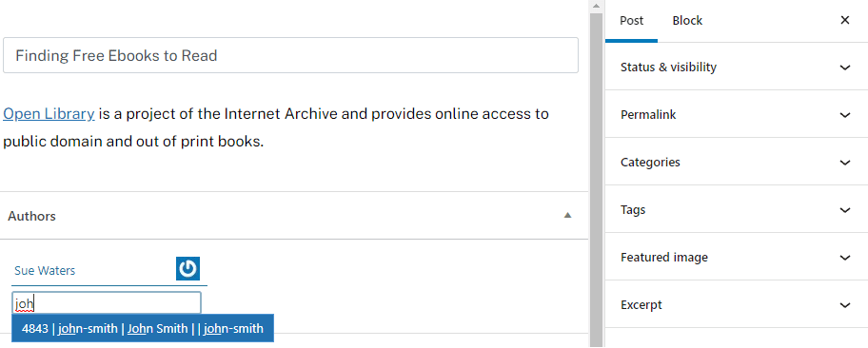The width and height of the screenshot is (868, 348).
Task: Switch to the Block tab
Action: click(x=687, y=21)
